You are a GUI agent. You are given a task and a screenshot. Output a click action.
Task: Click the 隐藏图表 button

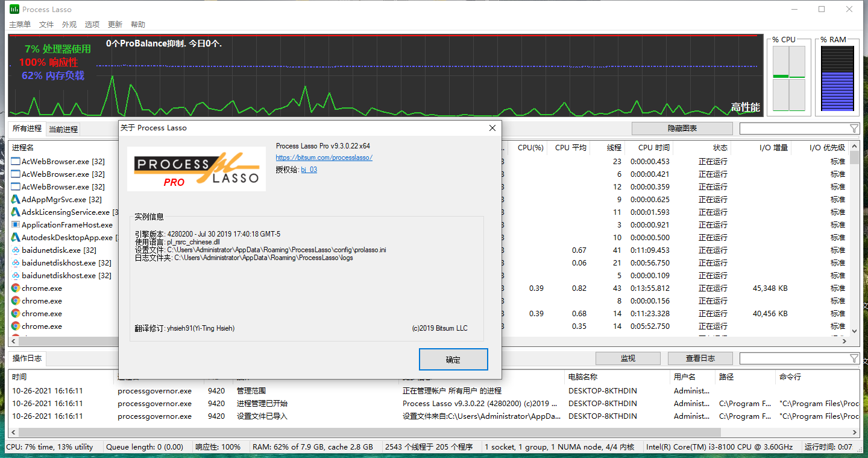[682, 129]
